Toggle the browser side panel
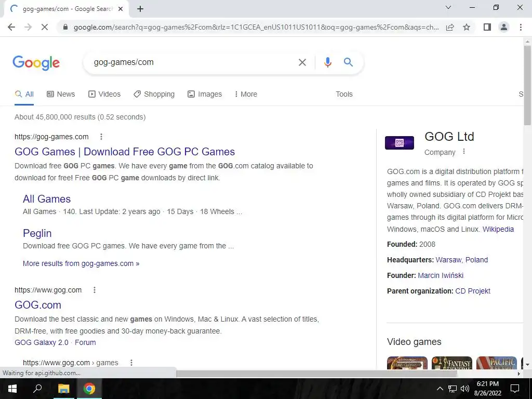The width and height of the screenshot is (532, 399). 487,27
